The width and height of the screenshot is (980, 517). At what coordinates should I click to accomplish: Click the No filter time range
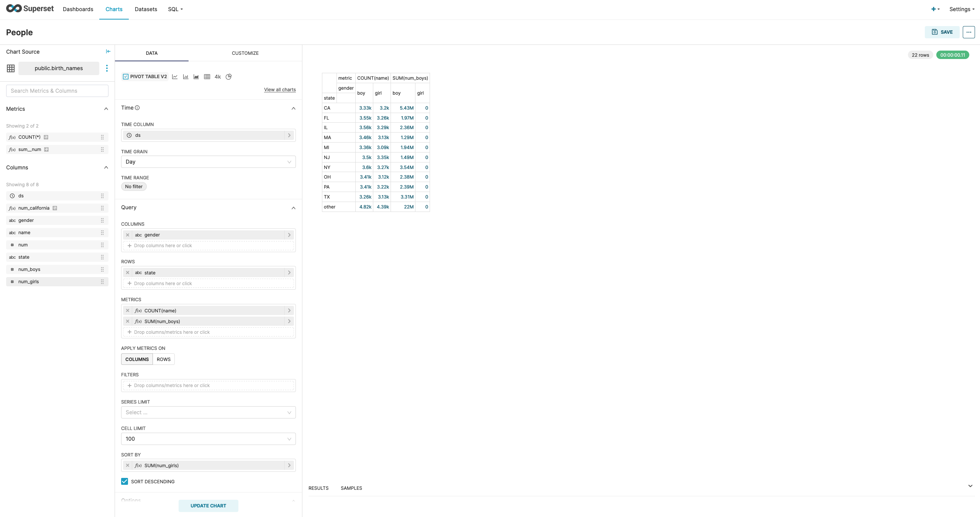tap(134, 187)
